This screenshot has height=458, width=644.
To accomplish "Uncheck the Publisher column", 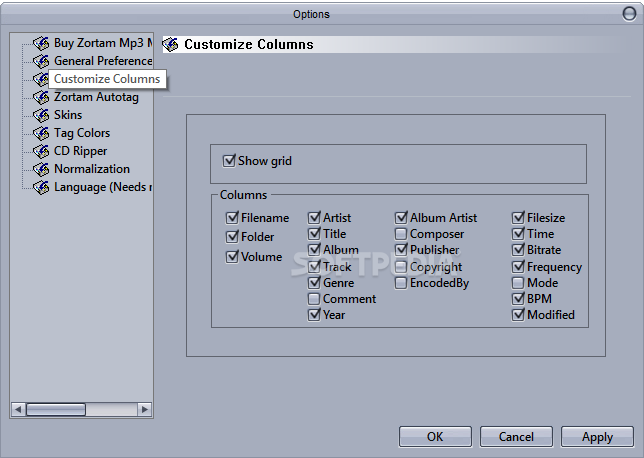I will coord(401,250).
